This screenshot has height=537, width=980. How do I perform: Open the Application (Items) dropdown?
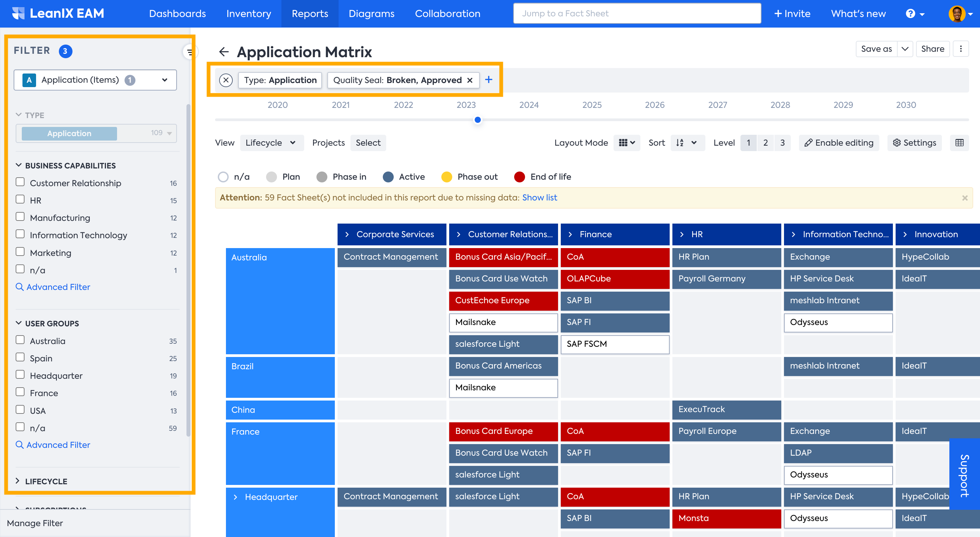tap(95, 80)
